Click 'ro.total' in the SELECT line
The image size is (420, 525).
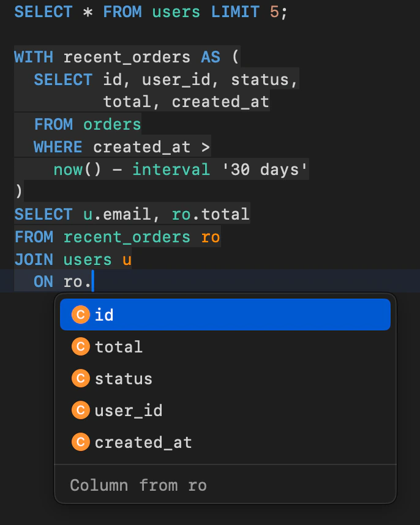211,214
